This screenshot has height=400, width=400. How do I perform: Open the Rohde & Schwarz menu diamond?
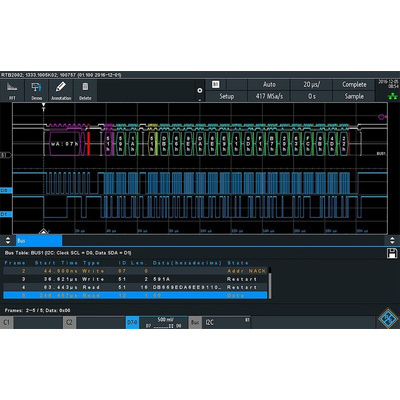388,319
